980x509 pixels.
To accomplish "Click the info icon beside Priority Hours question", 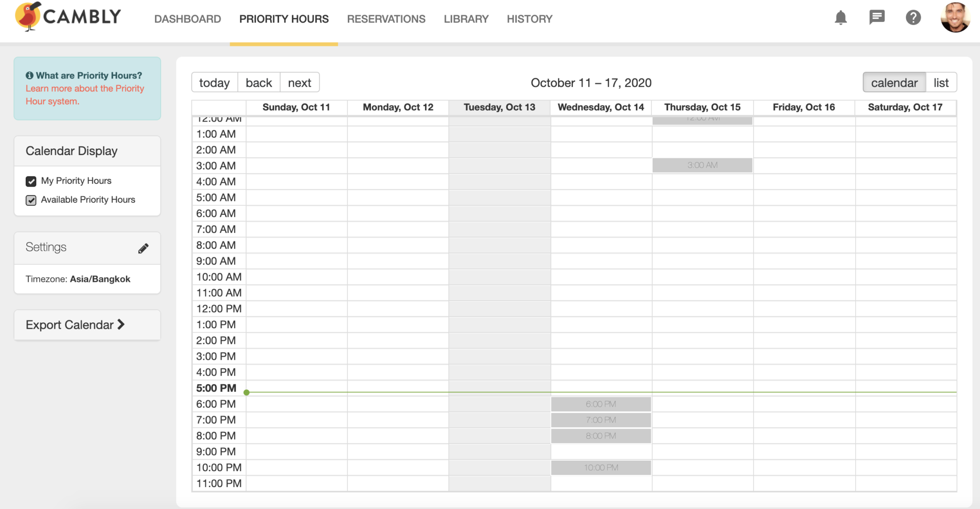I will (30, 76).
